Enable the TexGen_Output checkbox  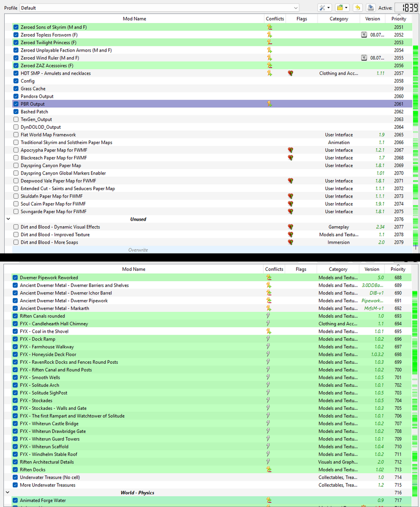[16, 119]
